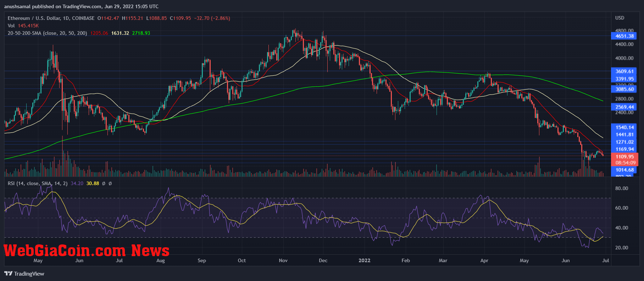Click the 1014.68 price level tag
The height and width of the screenshot is (281, 644).
click(624, 170)
